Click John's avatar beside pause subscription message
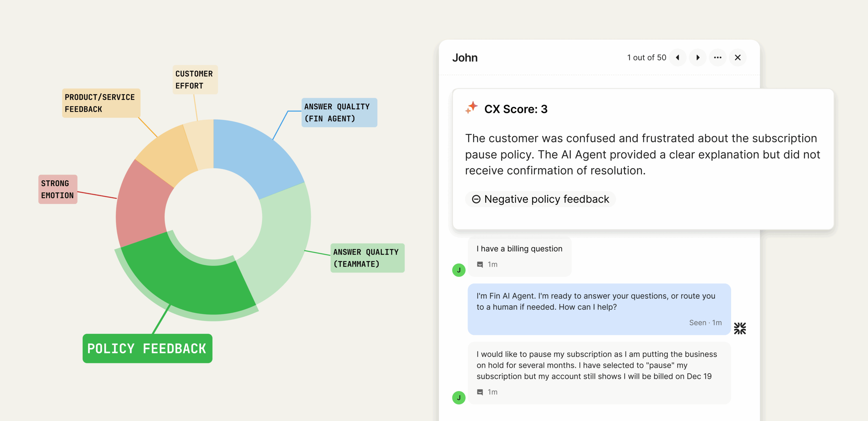Viewport: 868px width, 421px height. (x=459, y=398)
